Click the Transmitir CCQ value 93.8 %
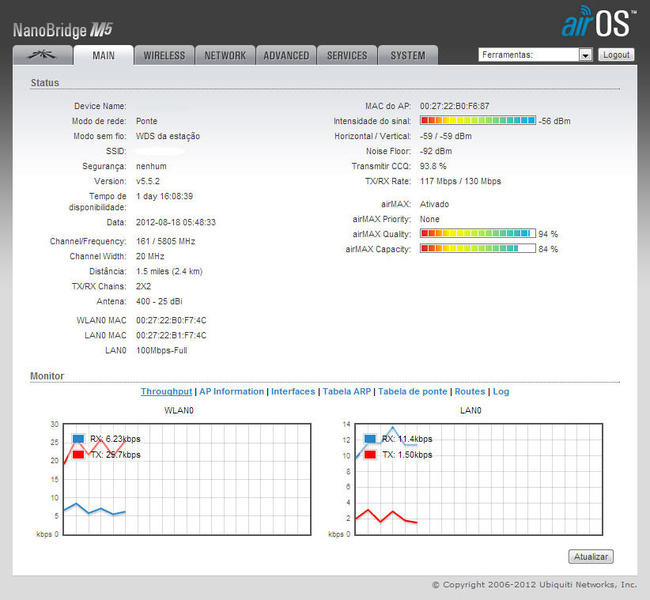Screen dimensions: 650x600 click(433, 166)
